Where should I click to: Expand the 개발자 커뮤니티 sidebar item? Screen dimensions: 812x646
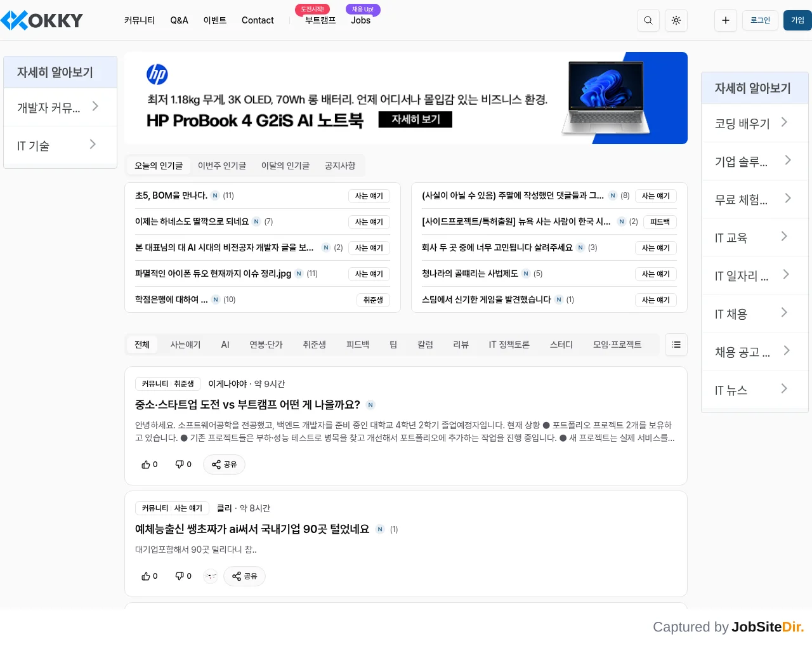click(60, 107)
